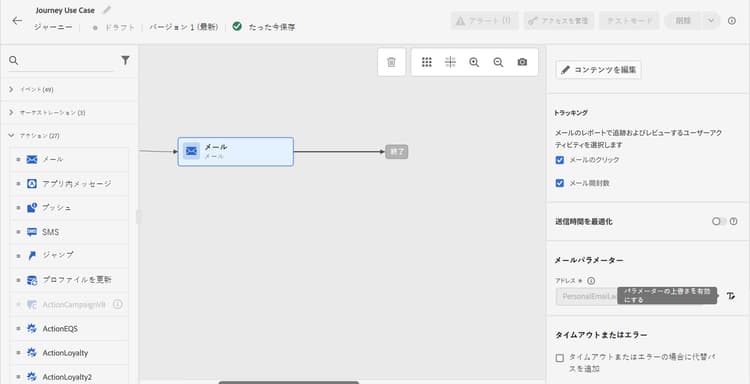Viewport: 750px width, 384px height.
Task: Click the テストモード button
Action: (629, 21)
